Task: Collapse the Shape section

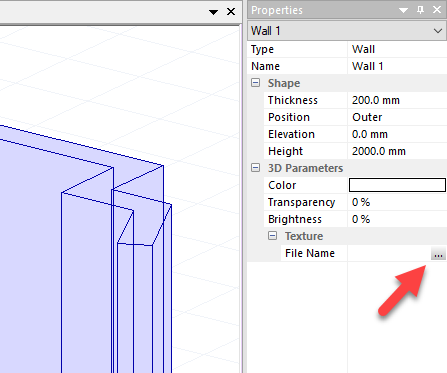Action: (x=255, y=83)
